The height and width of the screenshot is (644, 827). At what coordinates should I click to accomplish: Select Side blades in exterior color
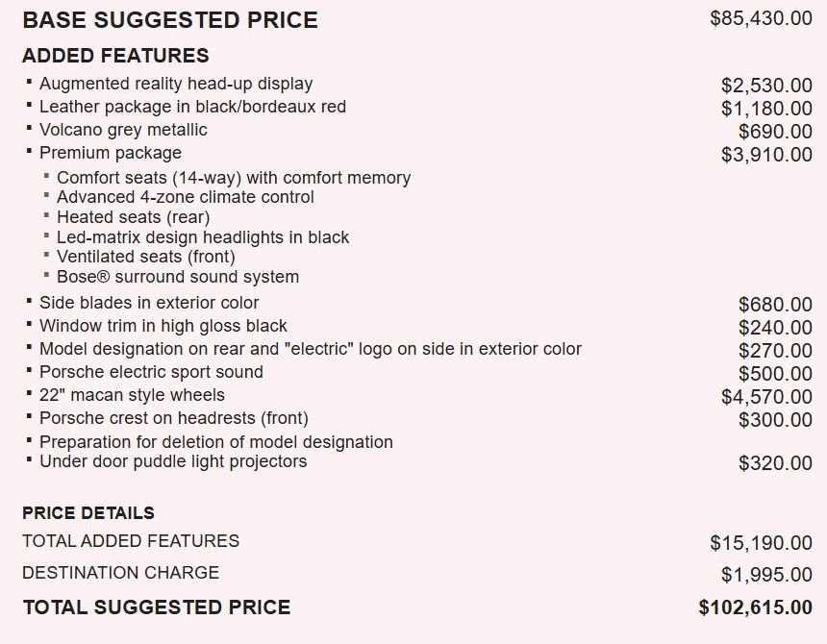(149, 303)
